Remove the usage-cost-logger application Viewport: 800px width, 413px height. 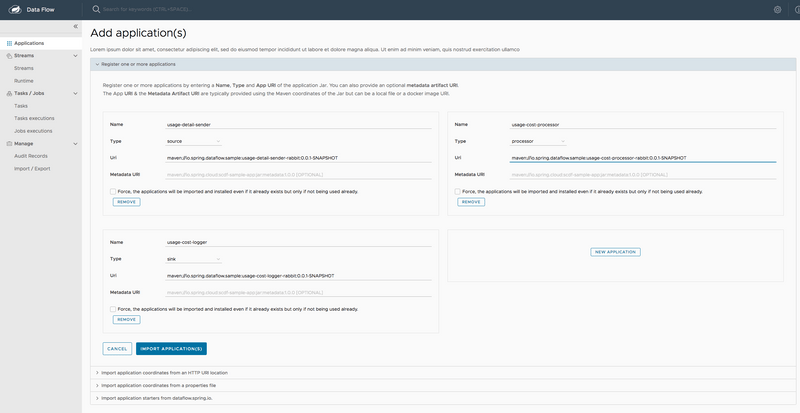127,320
